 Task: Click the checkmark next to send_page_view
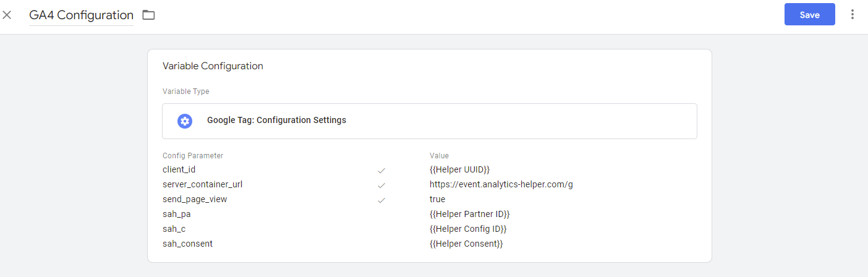[x=381, y=200]
